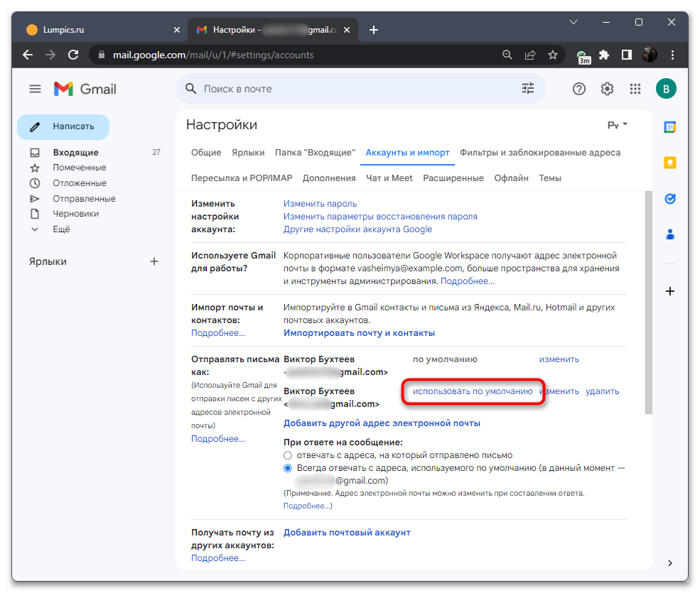The image size is (700, 593).
Task: Close the Gmail Настройки tab
Action: [347, 30]
